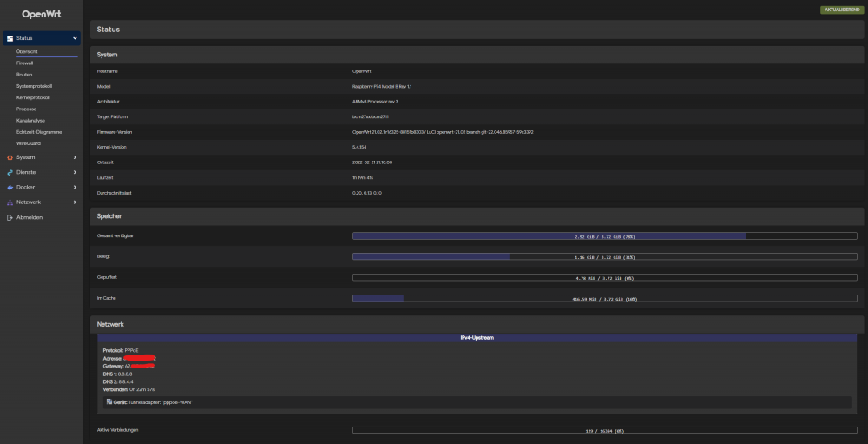Click the firmware version string
Viewport: 868px width, 444px height.
(443, 132)
